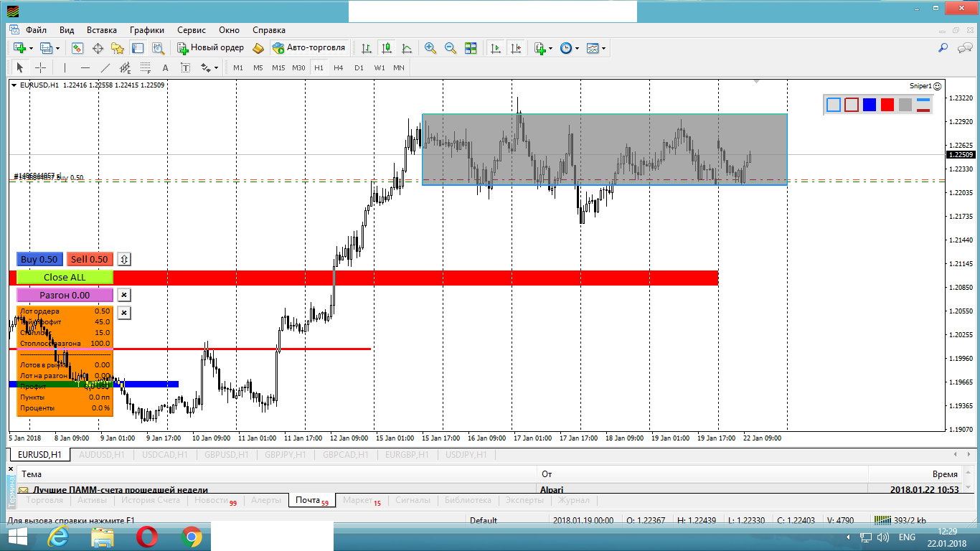Click the Zoom Out magnifier icon
Image resolution: width=980 pixels, height=551 pixels.
[x=451, y=48]
